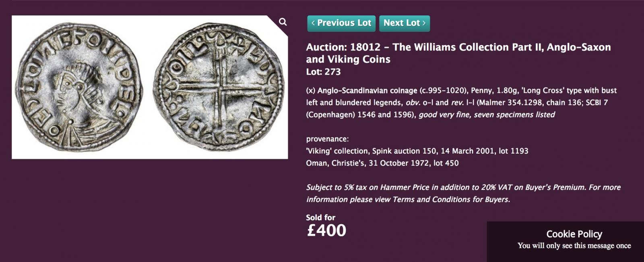Click the 'You will only see this message once' text

[x=574, y=245]
